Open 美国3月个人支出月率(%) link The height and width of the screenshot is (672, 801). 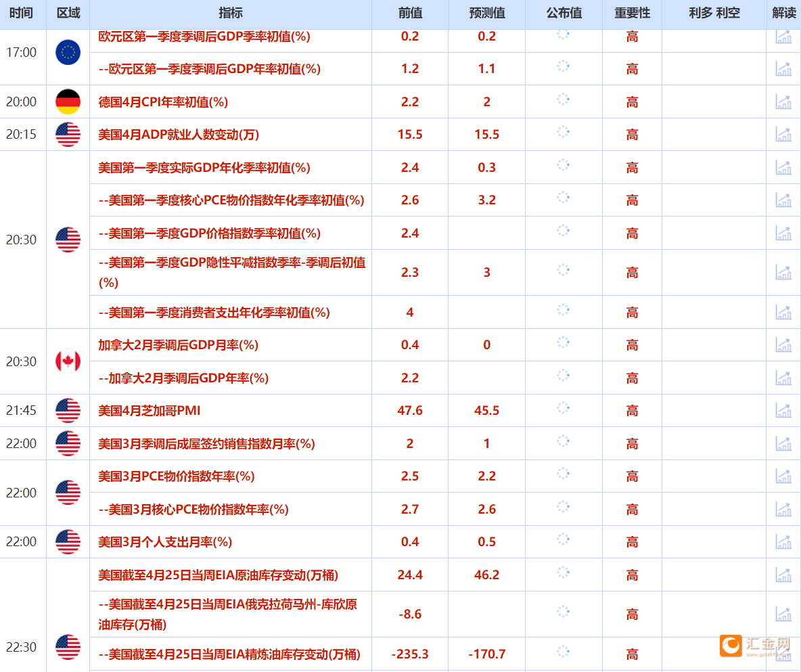click(165, 541)
